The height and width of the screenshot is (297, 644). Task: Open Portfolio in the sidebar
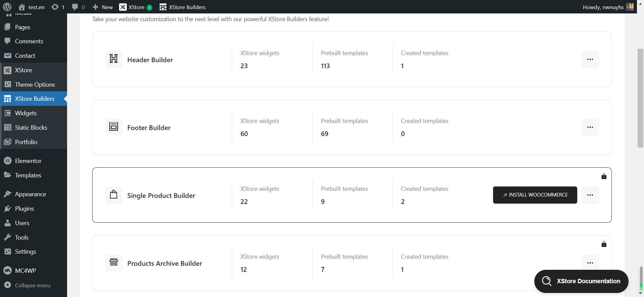34,142
